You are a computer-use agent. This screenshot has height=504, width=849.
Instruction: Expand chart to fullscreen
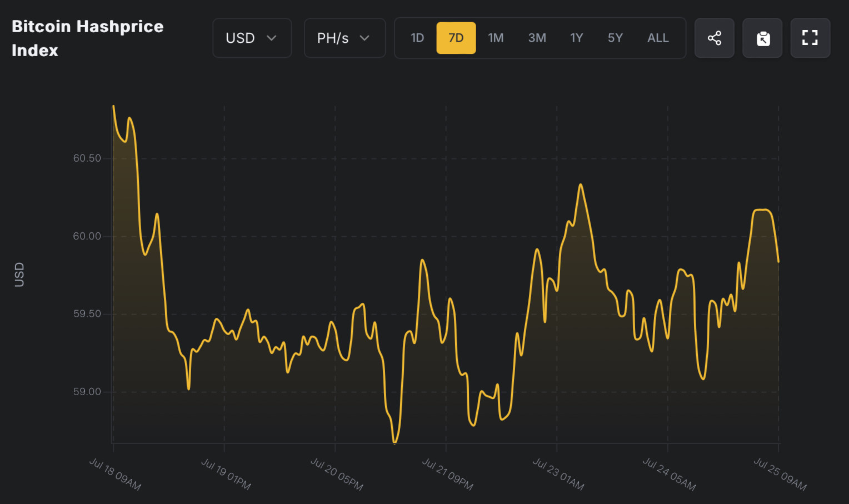(810, 38)
